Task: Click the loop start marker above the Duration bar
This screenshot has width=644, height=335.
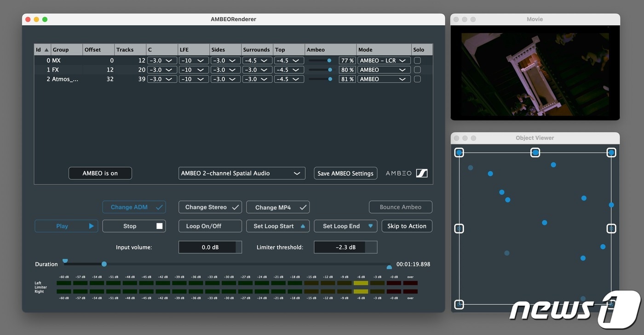Action: [65, 261]
